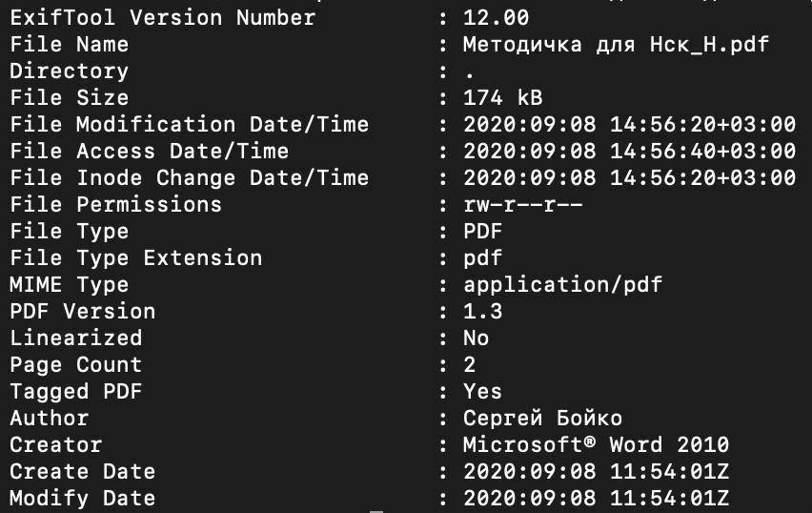The width and height of the screenshot is (812, 513).
Task: Click the PDF Version value 1.3
Action: (x=482, y=312)
